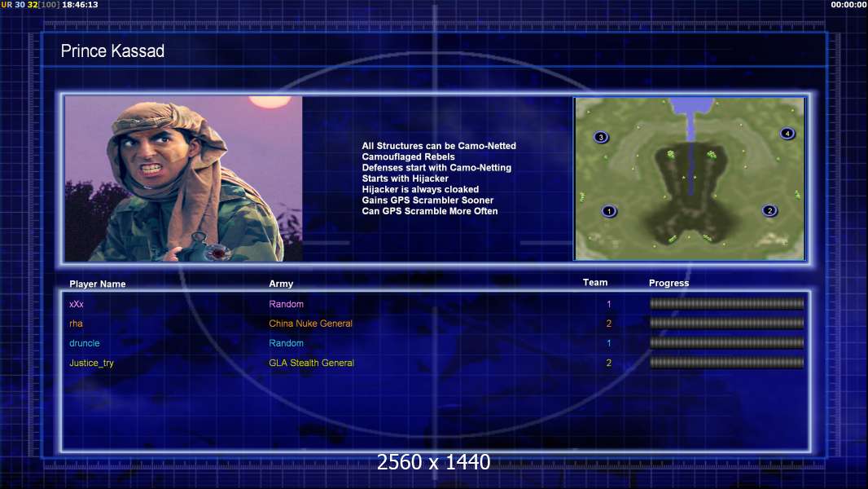Click the 18:46:13 clock overlay

pos(81,4)
